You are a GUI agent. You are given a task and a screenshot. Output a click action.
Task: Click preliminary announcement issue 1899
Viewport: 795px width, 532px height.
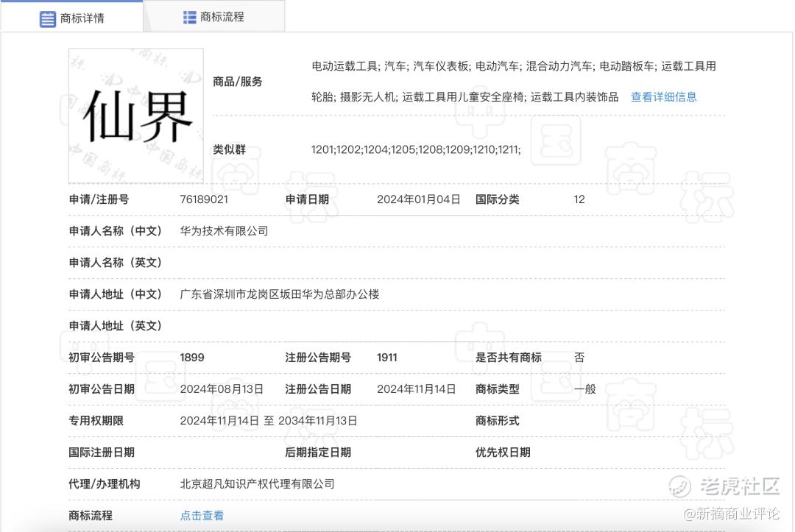(192, 357)
